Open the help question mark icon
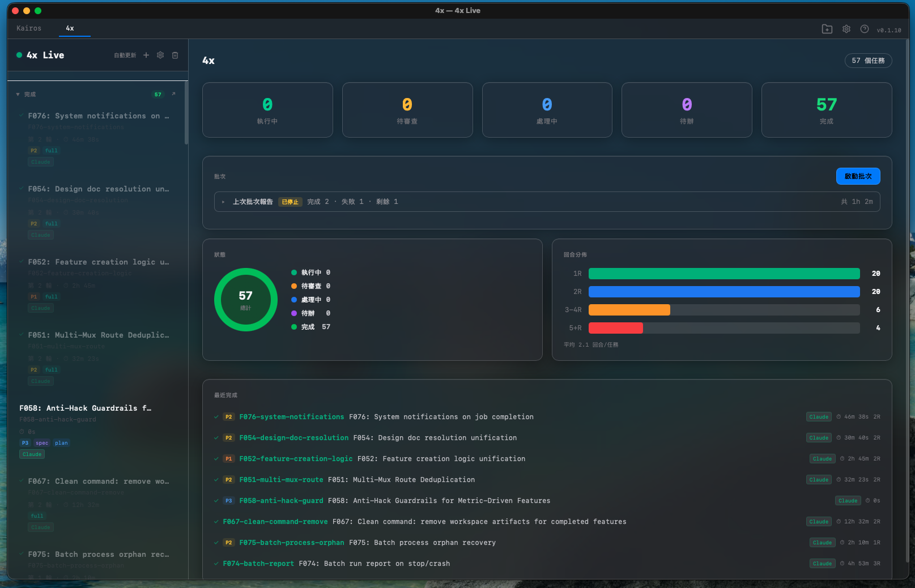This screenshot has height=588, width=915. coord(865,29)
